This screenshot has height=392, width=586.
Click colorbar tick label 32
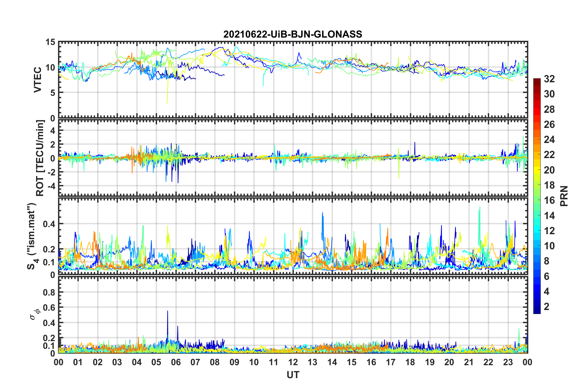click(549, 79)
